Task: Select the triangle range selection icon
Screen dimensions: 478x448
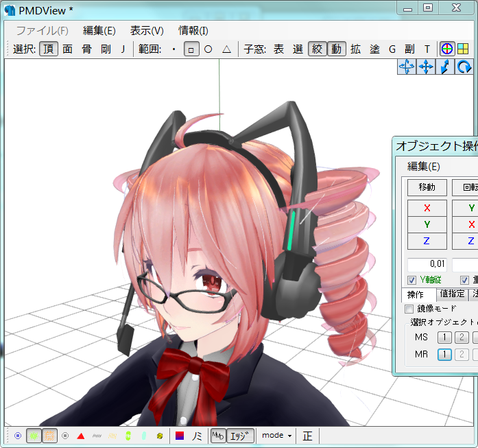Action: [x=226, y=49]
